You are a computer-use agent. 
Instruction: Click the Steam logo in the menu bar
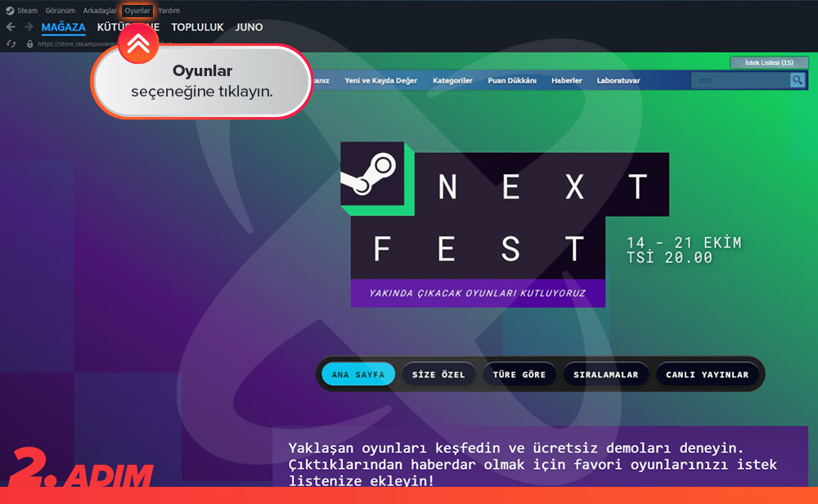pyautogui.click(x=9, y=11)
